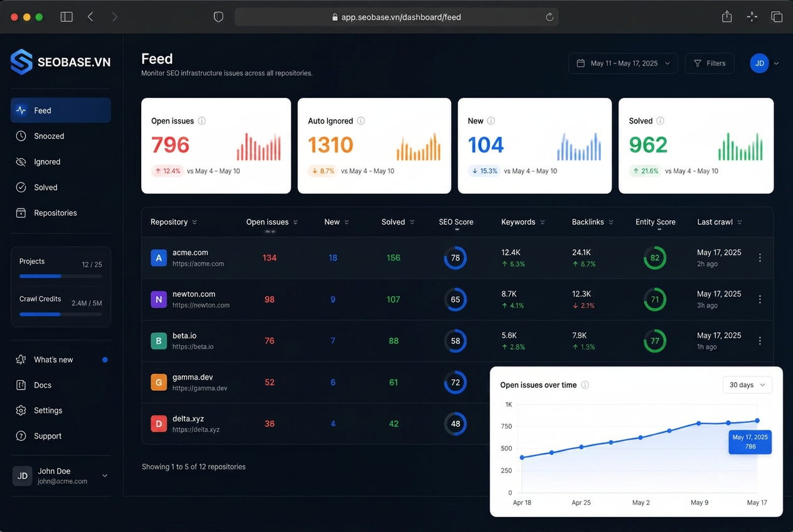Sort table by Repository column
The image size is (793, 532).
(x=174, y=222)
